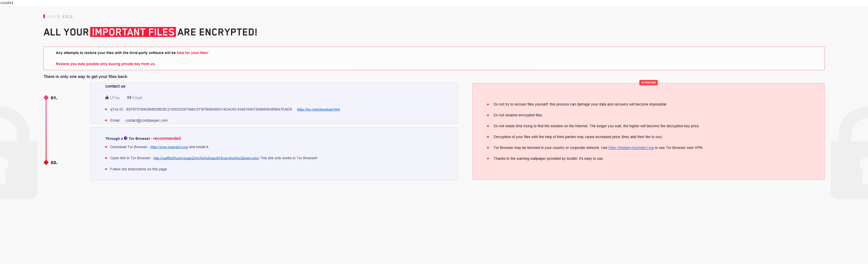Open the www.torproject.org link
Screen dimensions: 868x264
(x=169, y=147)
